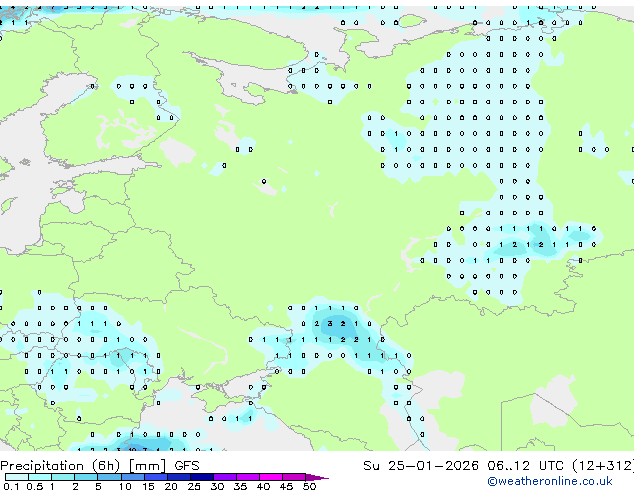The image size is (634, 490).
Task: Click the legend label "10"
Action: pos(125,486)
